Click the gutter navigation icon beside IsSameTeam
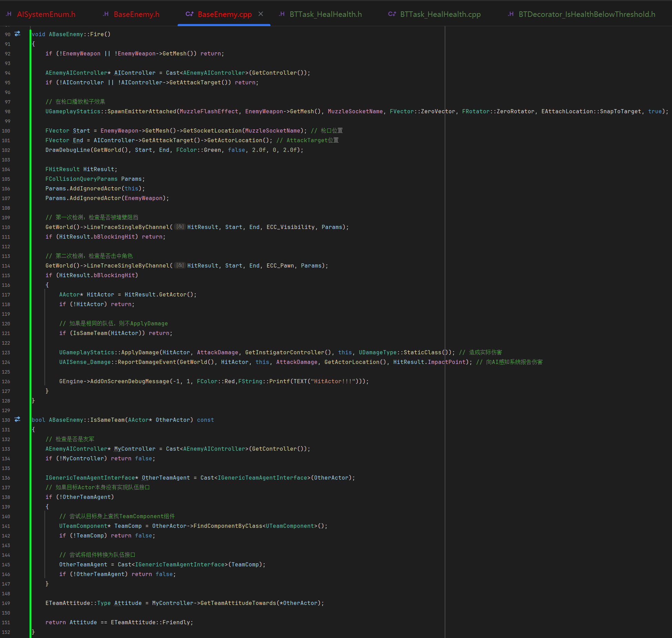This screenshot has height=638, width=672. 17,419
